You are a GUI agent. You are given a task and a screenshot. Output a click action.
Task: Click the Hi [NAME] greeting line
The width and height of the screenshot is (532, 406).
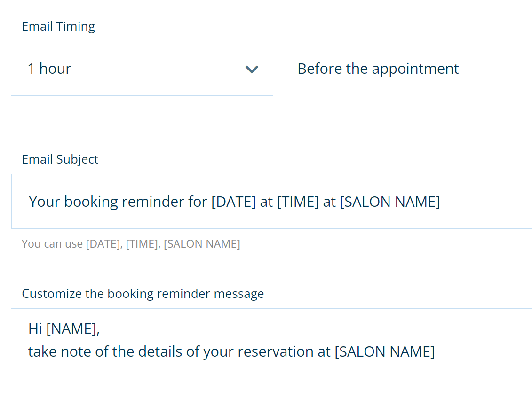click(x=64, y=328)
